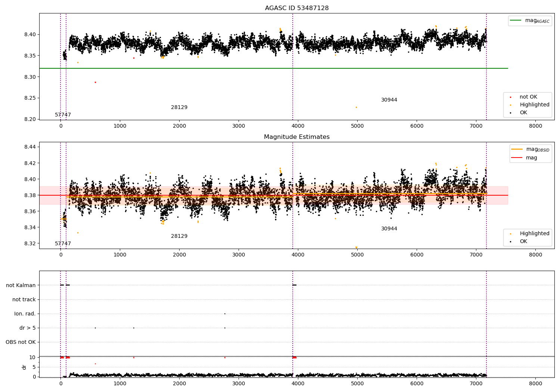Click the '3000' x-tick under the top plot

point(239,126)
